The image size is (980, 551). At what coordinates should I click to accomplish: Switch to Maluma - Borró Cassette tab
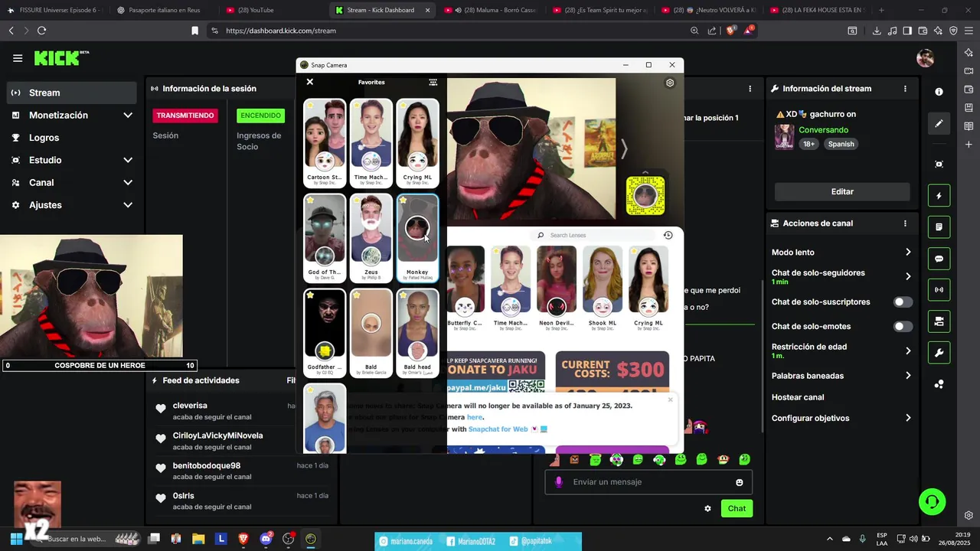[x=492, y=10]
